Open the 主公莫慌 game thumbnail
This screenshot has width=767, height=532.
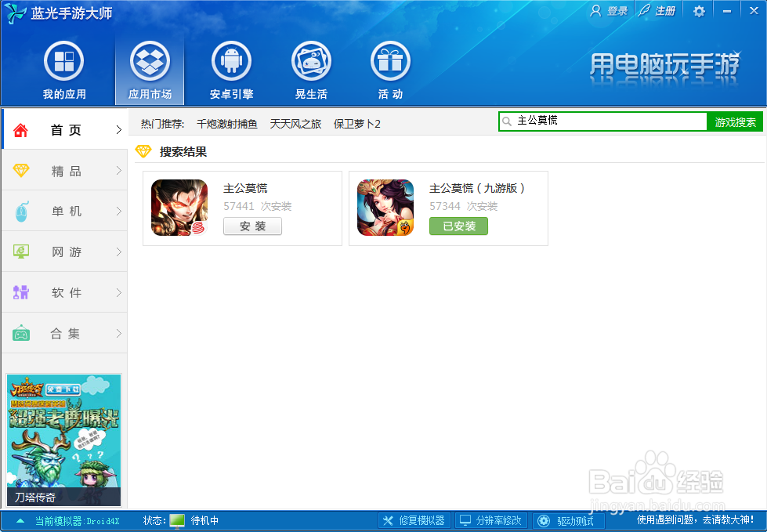(179, 208)
